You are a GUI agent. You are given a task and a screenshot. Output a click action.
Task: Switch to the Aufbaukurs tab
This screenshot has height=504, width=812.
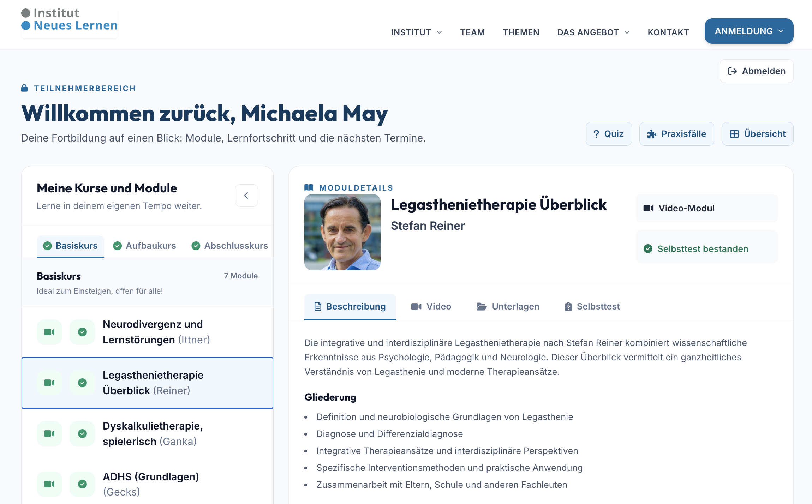(144, 246)
